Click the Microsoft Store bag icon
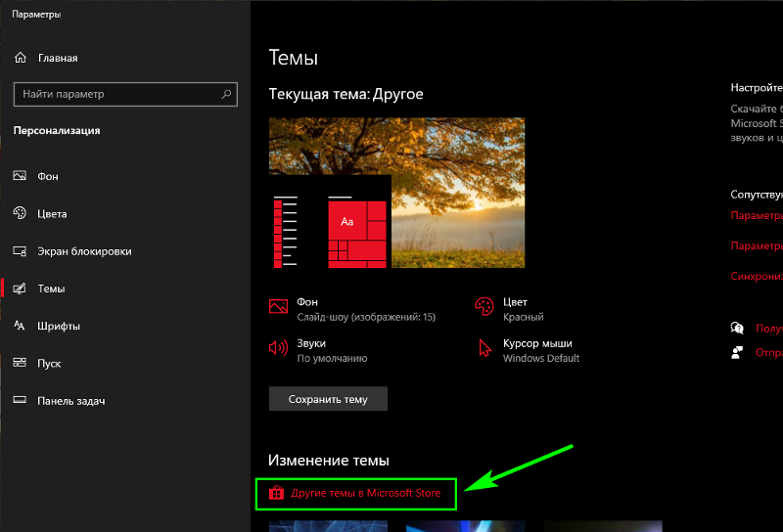The image size is (783, 532). (x=276, y=493)
